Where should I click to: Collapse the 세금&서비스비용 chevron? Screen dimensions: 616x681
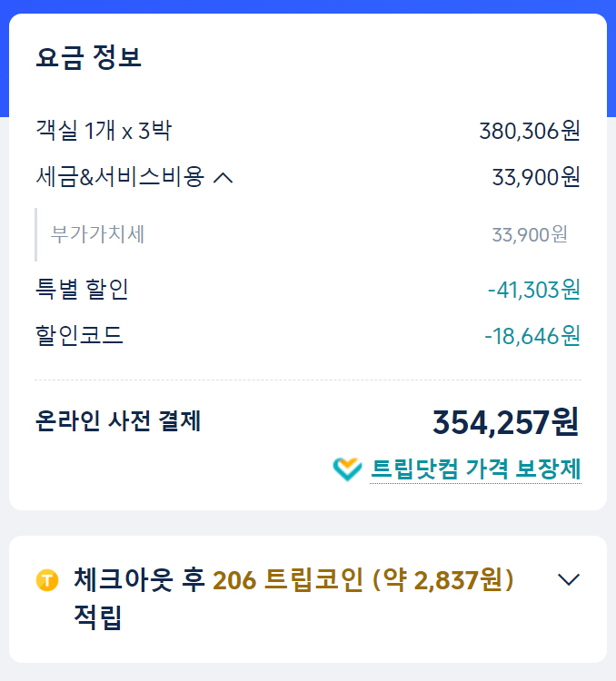pos(223,178)
